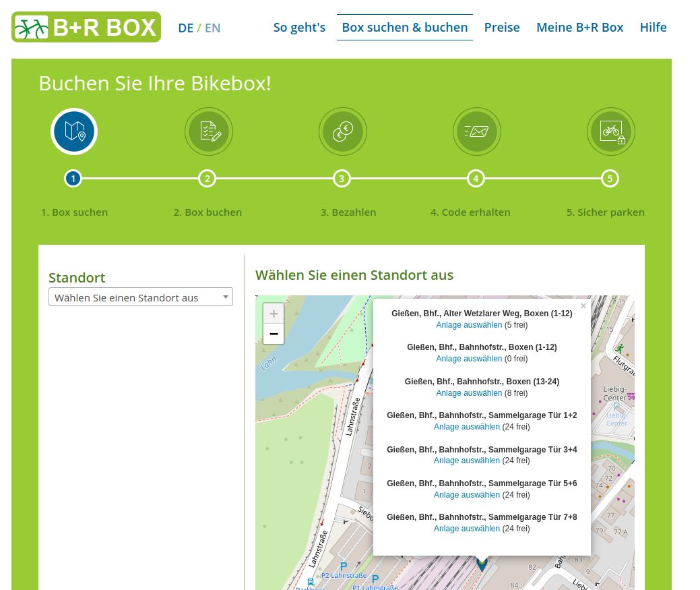Zoom out on the map
Viewport: 700px width, 590px height.
[x=274, y=334]
